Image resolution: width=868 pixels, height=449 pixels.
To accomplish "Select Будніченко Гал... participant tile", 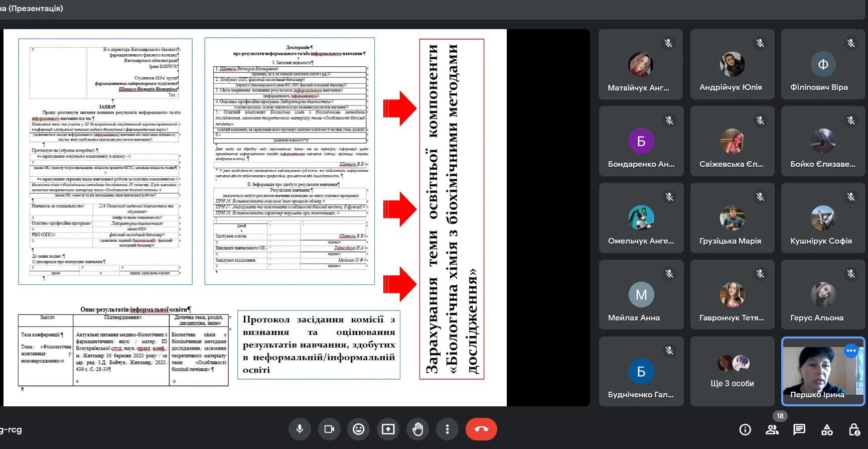I will click(641, 371).
